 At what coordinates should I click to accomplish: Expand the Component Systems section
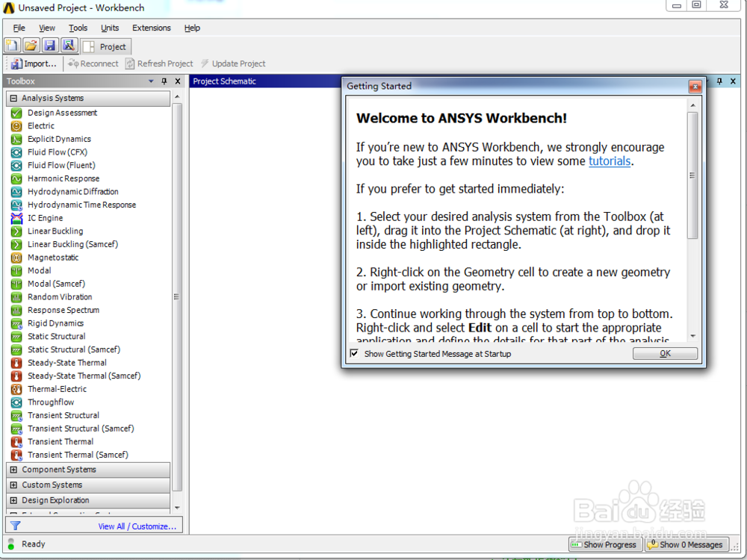pyautogui.click(x=13, y=470)
